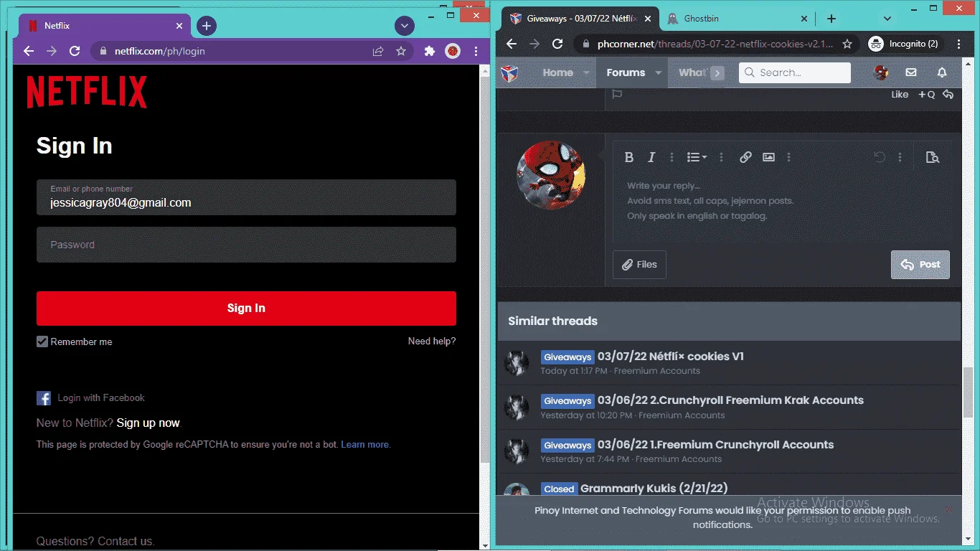980x551 pixels.
Task: Dismiss the push notification permission banner
Action: (948, 509)
